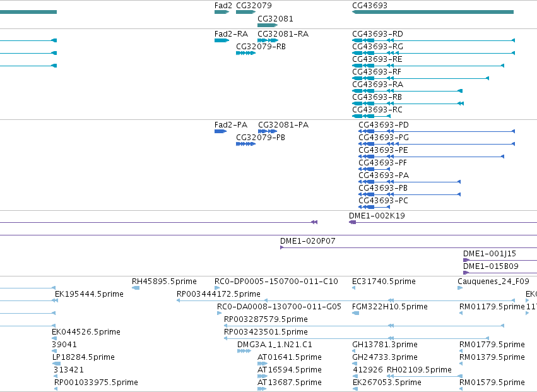537x392 pixels.
Task: Click the AT01641.5prime label
Action: pos(290,358)
